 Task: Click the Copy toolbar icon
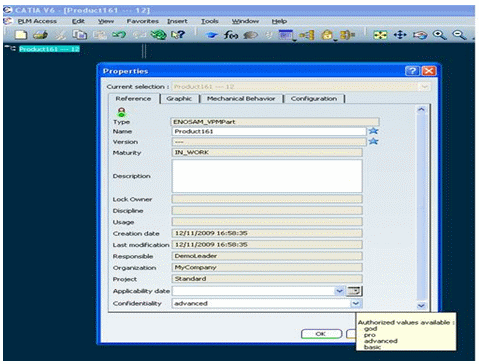coord(80,35)
